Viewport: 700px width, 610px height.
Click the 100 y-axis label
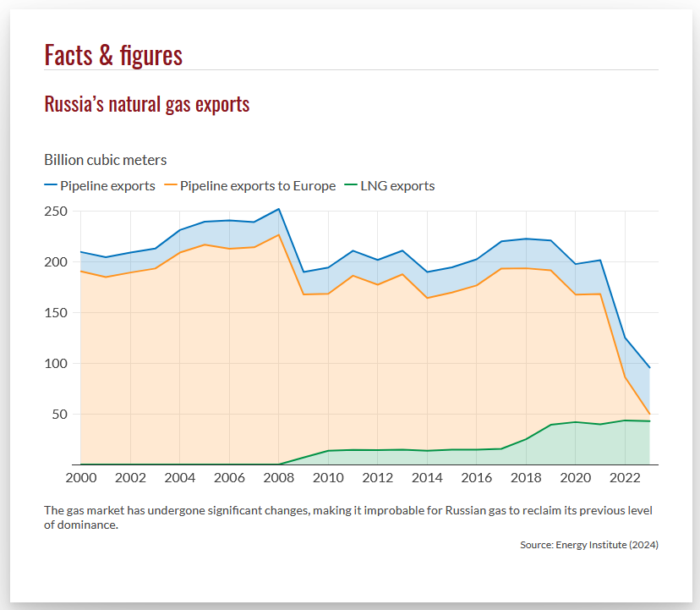coord(56,363)
